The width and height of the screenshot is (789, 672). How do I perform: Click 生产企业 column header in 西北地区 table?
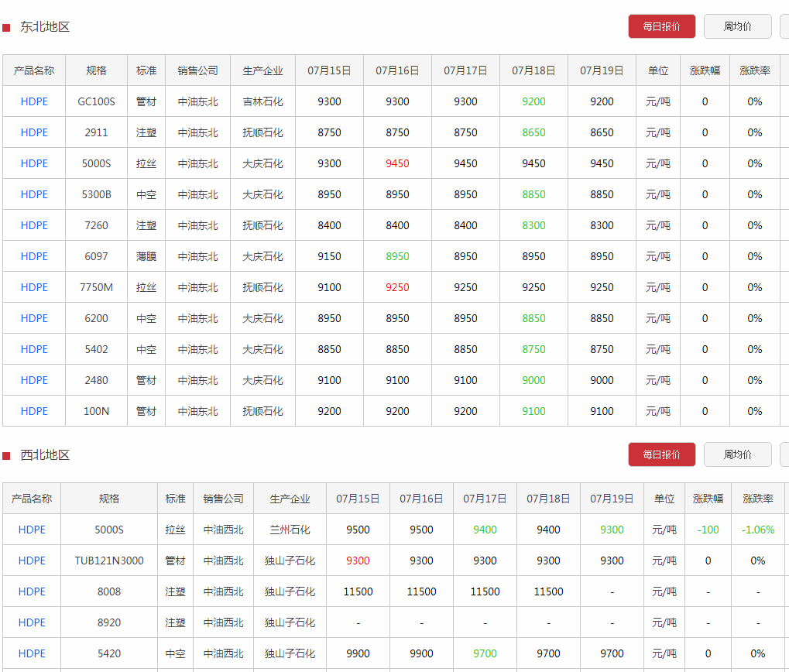tap(290, 499)
